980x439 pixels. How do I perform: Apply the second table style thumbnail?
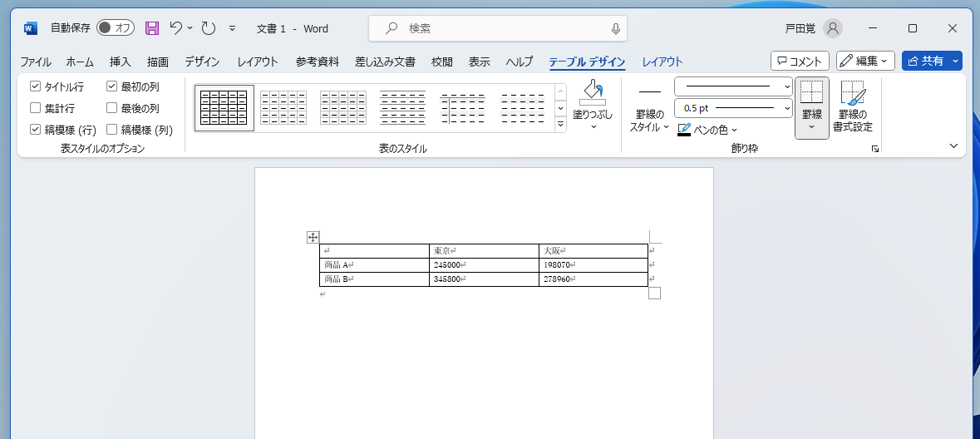tap(283, 108)
